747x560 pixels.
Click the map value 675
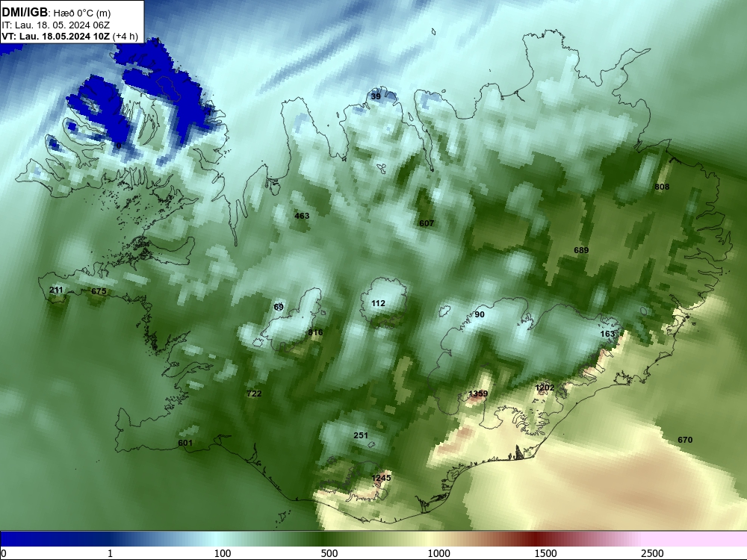(99, 291)
